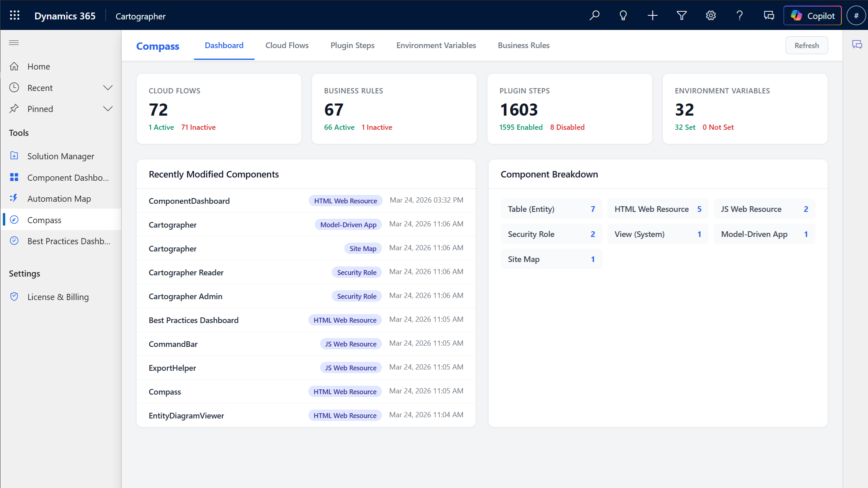Click the user profile avatar circle

856,15
